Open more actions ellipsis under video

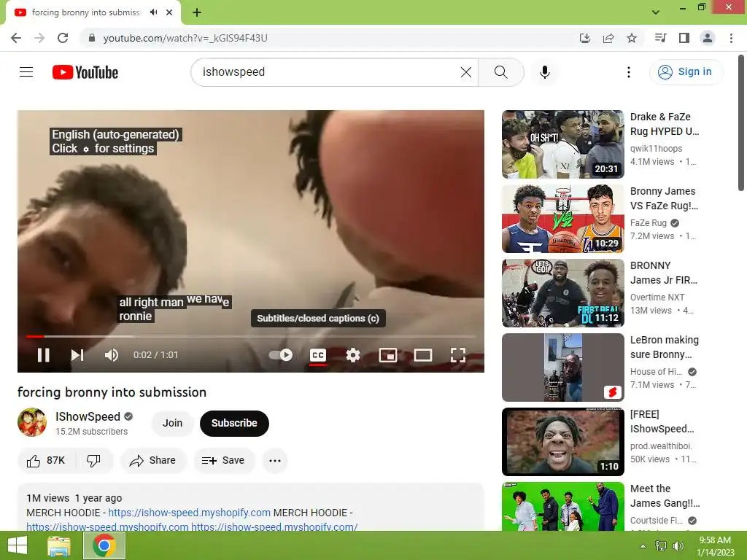275,461
